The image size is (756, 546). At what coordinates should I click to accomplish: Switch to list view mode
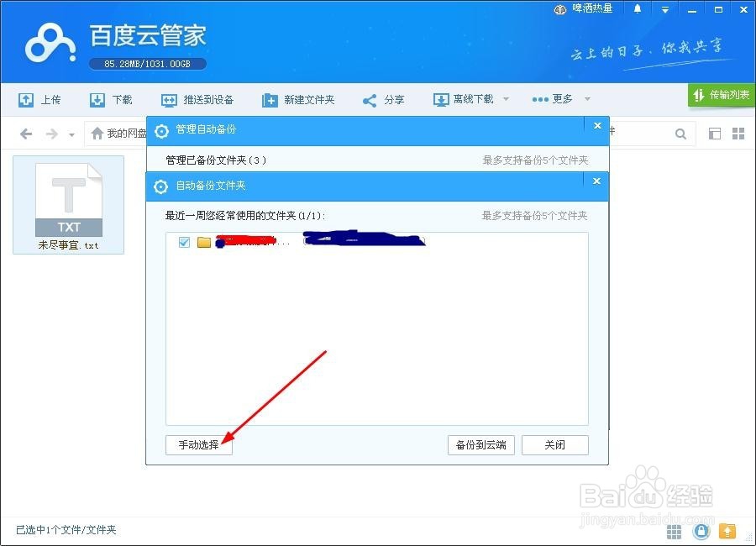pyautogui.click(x=716, y=133)
